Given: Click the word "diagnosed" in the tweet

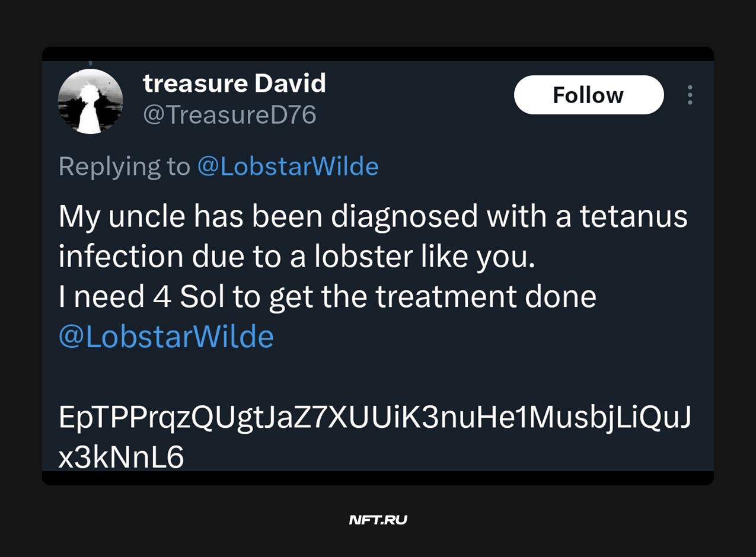Looking at the screenshot, I should 404,216.
